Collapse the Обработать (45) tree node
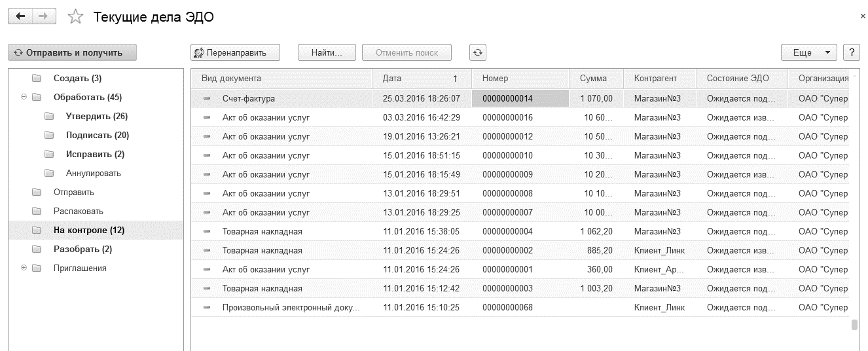Image resolution: width=868 pixels, height=351 pixels. click(x=24, y=98)
